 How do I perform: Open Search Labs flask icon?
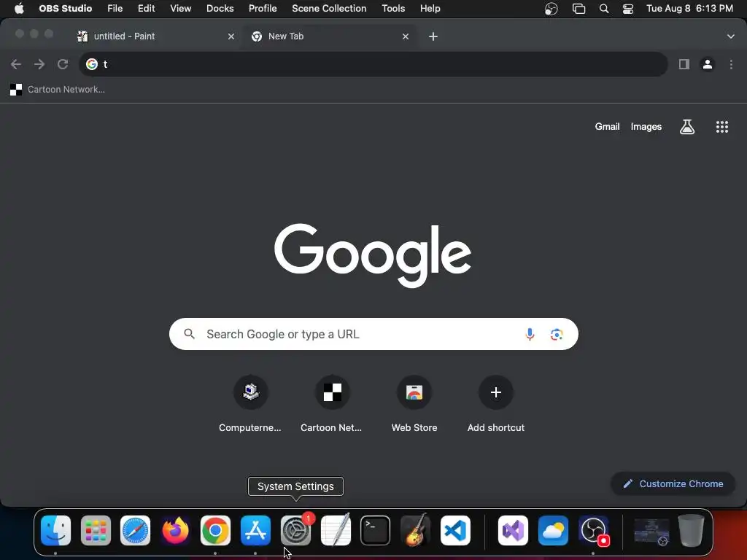coord(687,127)
